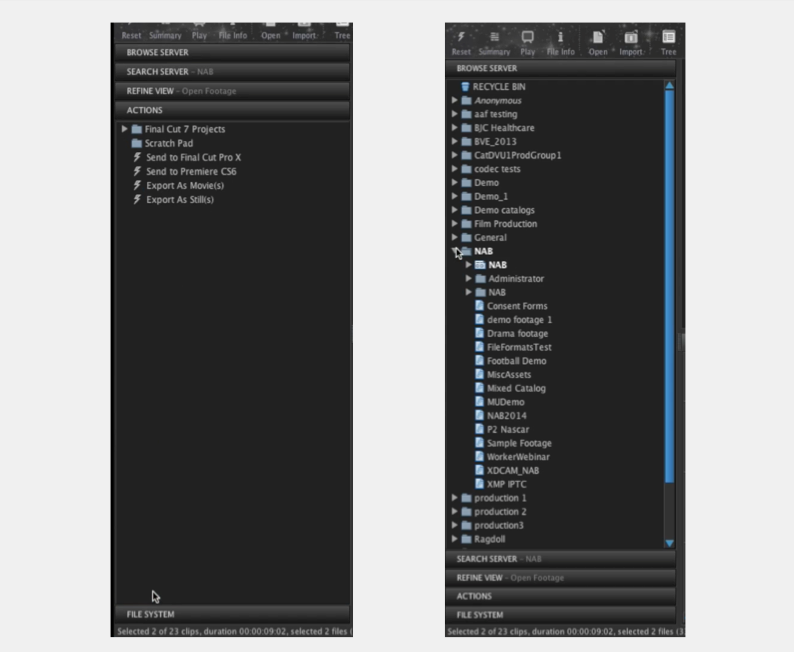Open the MiscAssets catalog
The height and width of the screenshot is (652, 794).
[x=503, y=374]
